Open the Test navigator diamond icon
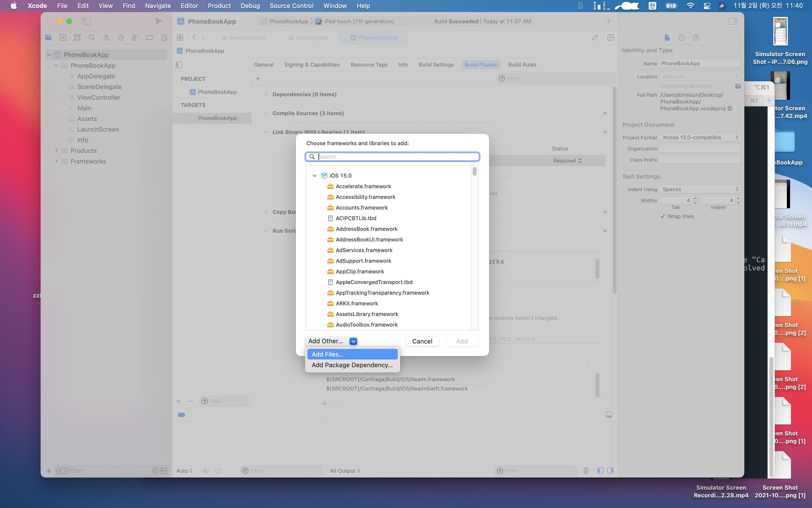The image size is (812, 508). tap(121, 38)
